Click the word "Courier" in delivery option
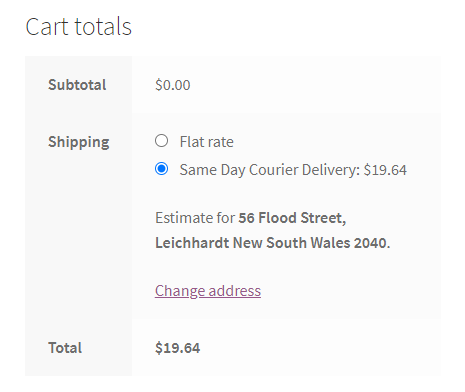Image resolution: width=465 pixels, height=392 pixels. pos(274,170)
